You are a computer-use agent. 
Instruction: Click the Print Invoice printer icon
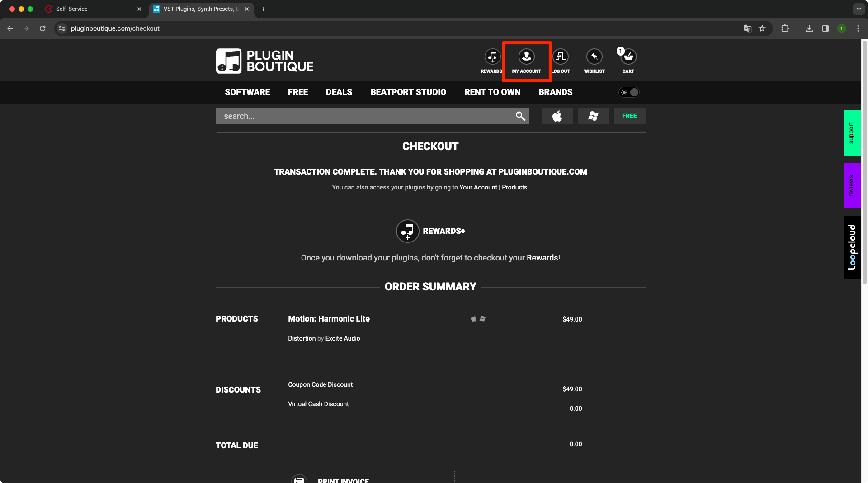click(299, 479)
